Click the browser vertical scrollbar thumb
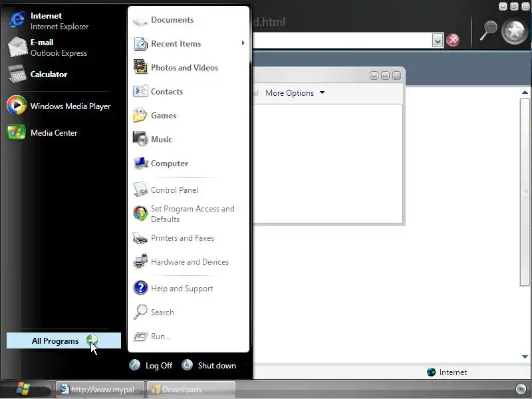Viewport: 532px width, 399px height. pyautogui.click(x=525, y=192)
